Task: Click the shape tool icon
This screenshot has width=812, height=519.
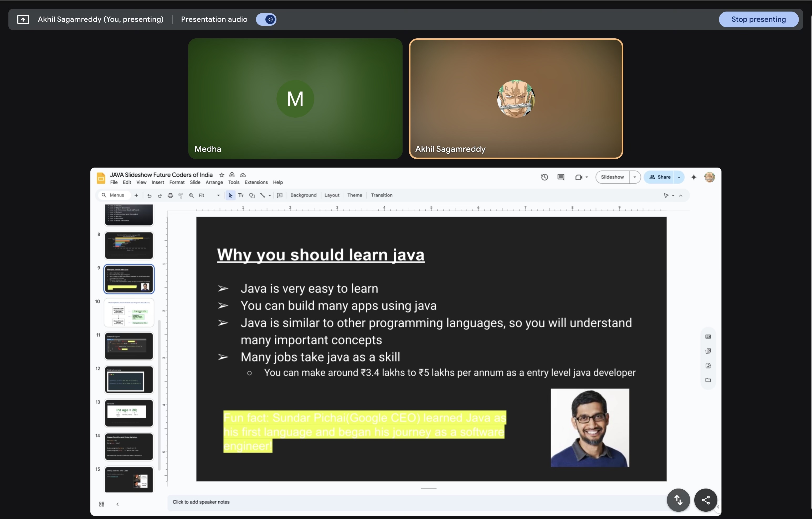Action: pyautogui.click(x=251, y=195)
